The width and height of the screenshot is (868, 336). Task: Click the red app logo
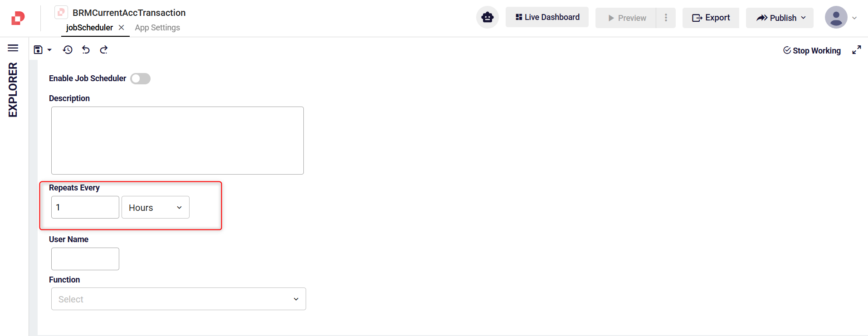[x=18, y=18]
